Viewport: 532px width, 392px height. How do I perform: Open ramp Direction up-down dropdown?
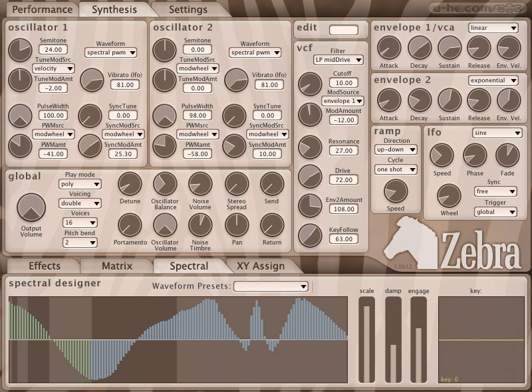pos(396,149)
